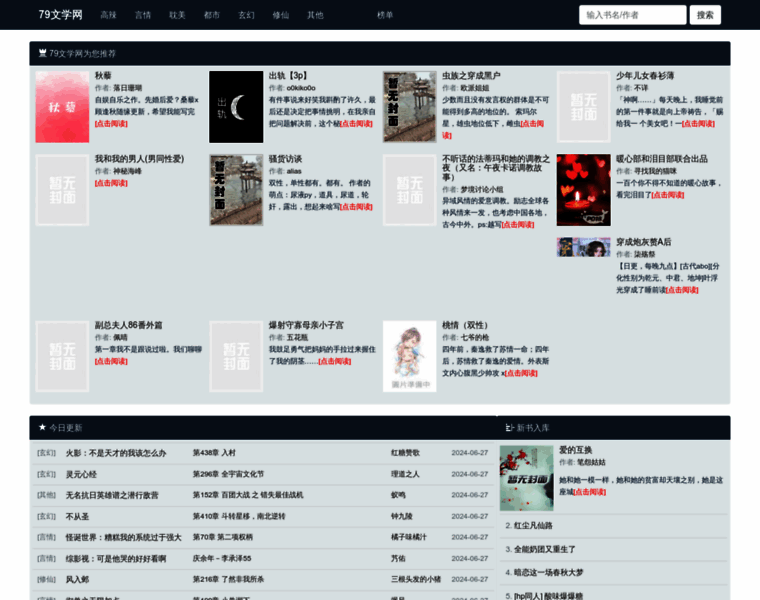This screenshot has width=760, height=600.
Task: Open the 爱的互换 book cover
Action: pos(526,478)
